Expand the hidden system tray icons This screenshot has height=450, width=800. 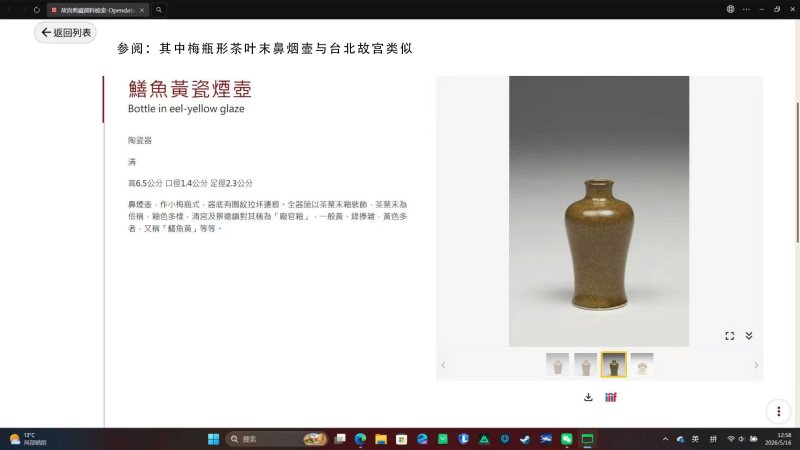click(665, 439)
